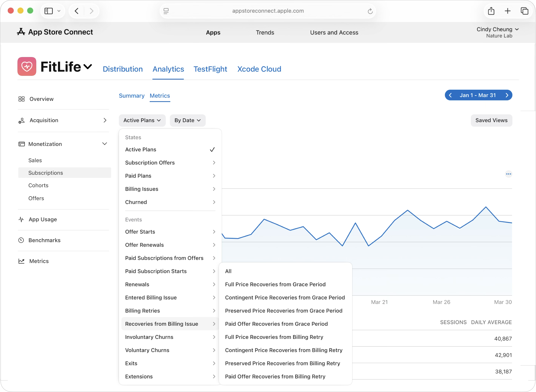Viewport: 536px width, 392px height.
Task: Click the FitLife app heart icon
Action: click(27, 67)
